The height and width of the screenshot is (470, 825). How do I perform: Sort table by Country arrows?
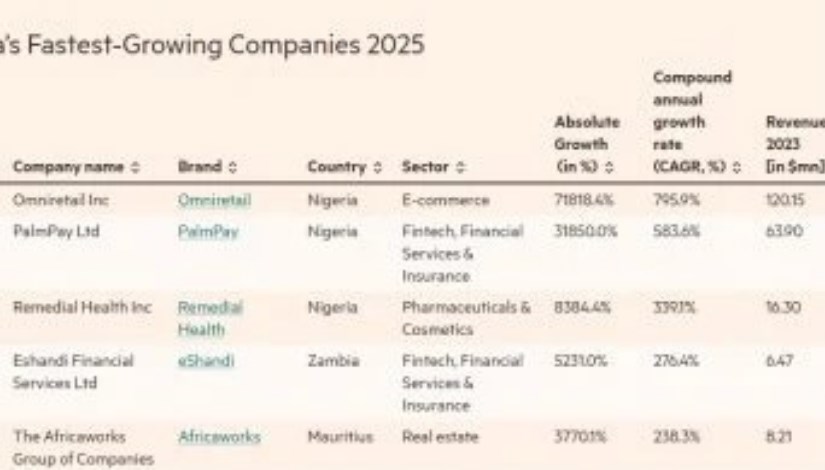click(377, 167)
